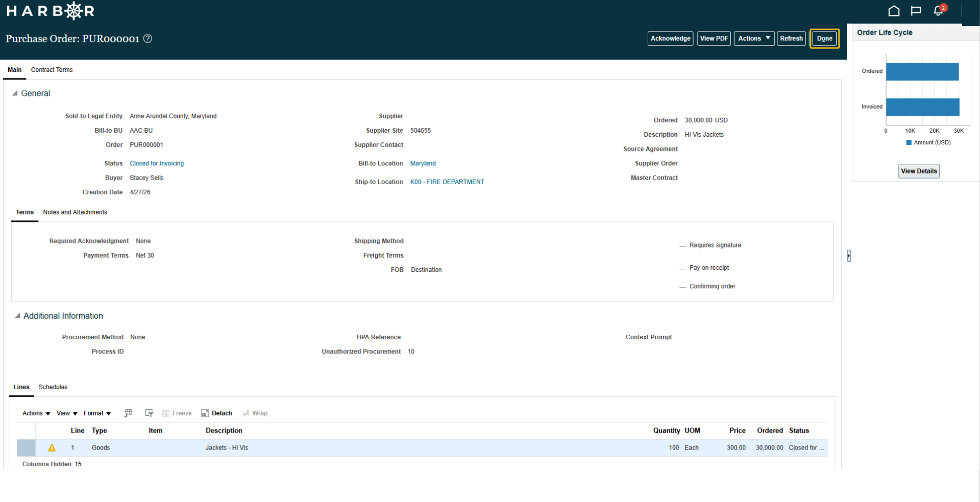Open the Format menu in lines toolbar

coord(97,413)
